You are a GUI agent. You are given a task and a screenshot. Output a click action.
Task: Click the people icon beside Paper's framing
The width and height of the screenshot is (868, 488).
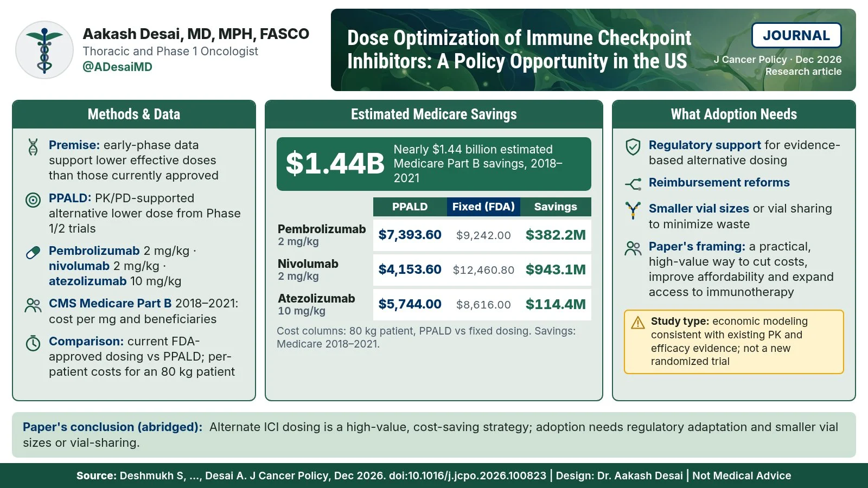[x=633, y=248]
